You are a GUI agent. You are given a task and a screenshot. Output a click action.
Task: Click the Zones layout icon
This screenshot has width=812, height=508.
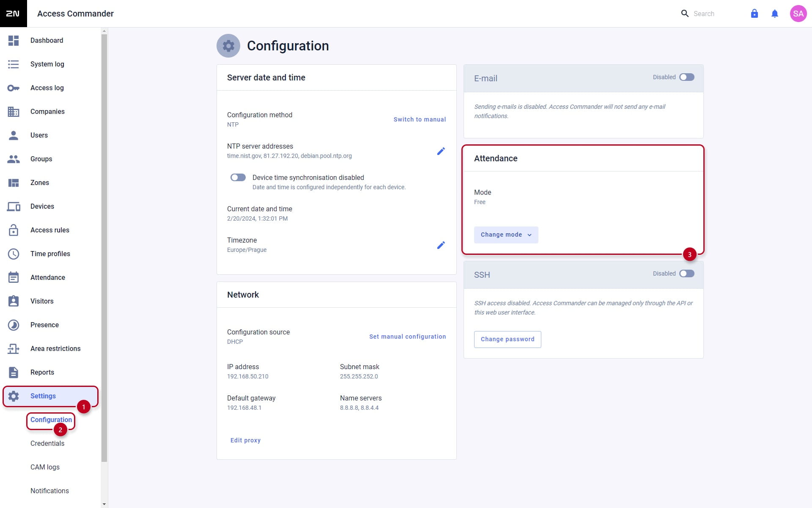(14, 183)
